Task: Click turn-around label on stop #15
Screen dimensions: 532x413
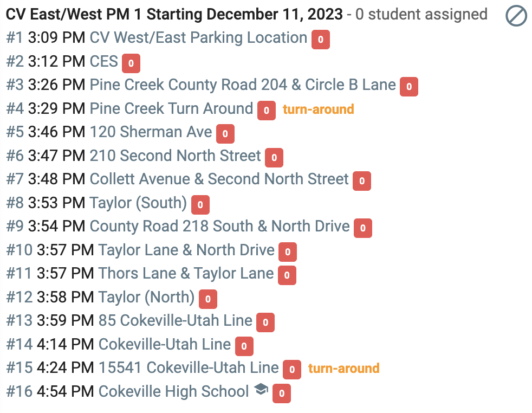Action: pyautogui.click(x=343, y=368)
